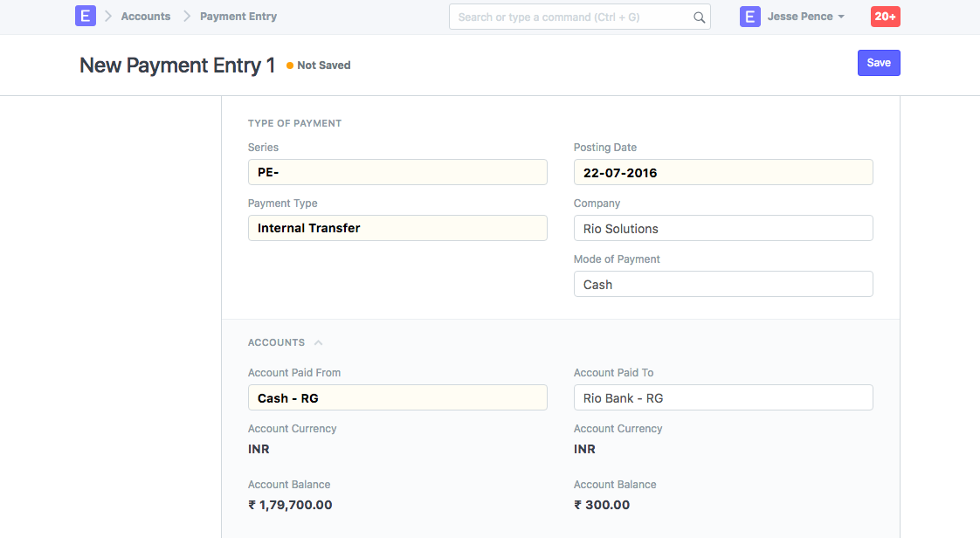
Task: Click the user avatar beside Jesse Pence
Action: point(749,17)
